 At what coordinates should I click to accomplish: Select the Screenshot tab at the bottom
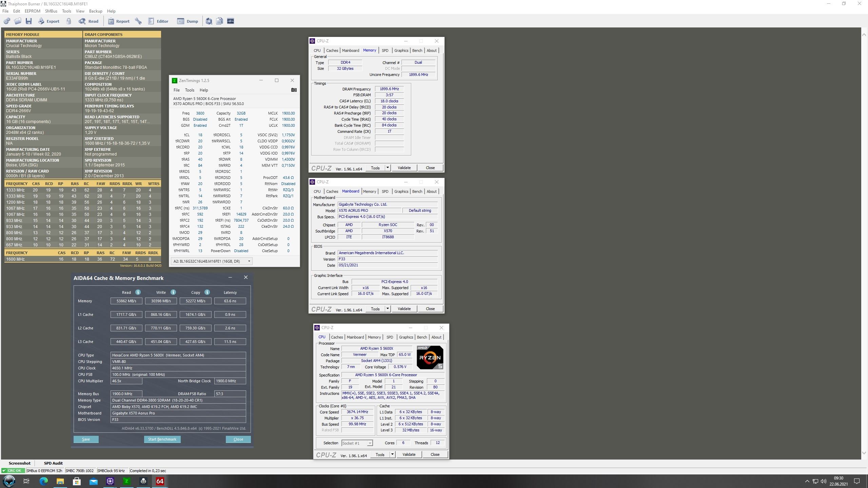point(19,463)
